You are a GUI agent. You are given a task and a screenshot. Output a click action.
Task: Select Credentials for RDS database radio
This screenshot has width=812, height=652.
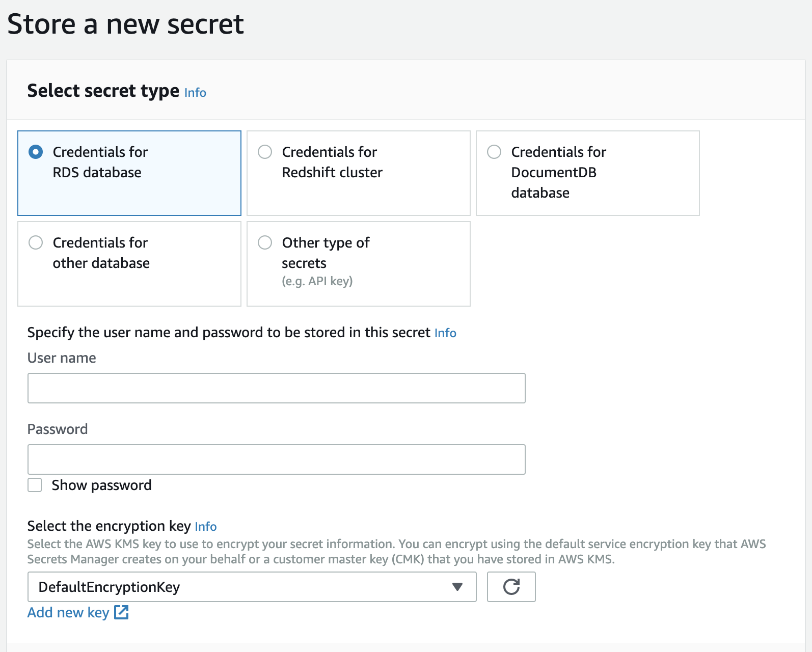36,152
